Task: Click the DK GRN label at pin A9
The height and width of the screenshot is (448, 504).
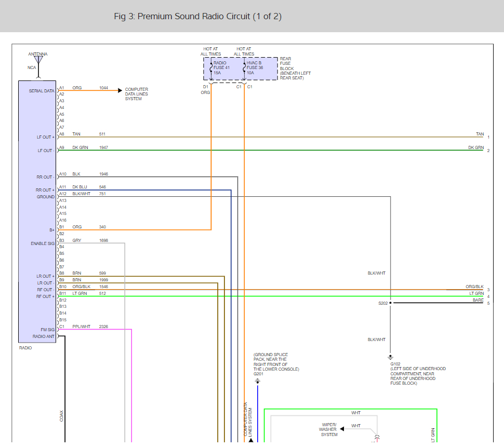Action: coord(80,147)
